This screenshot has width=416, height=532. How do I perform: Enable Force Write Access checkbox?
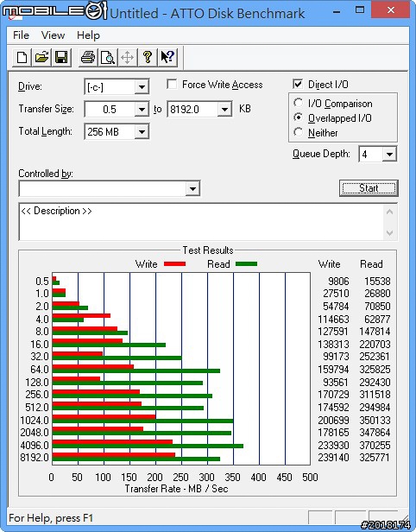pos(172,84)
